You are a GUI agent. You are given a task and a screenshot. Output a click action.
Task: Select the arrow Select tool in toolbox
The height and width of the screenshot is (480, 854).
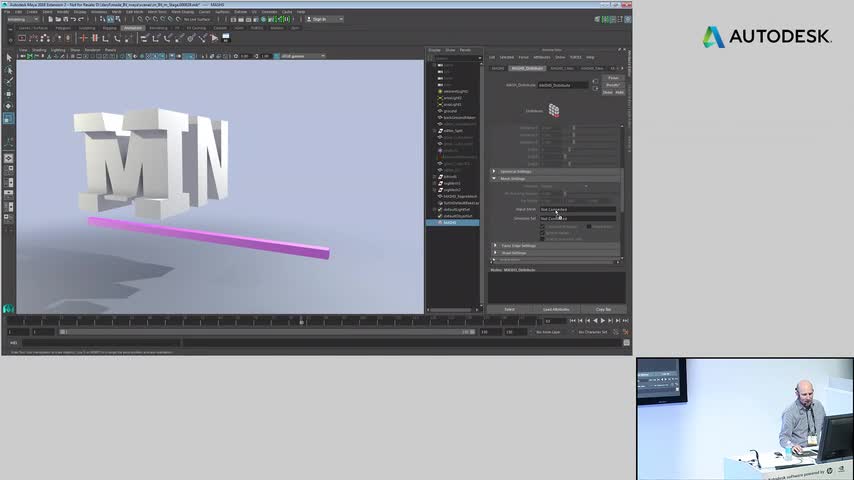(9, 57)
